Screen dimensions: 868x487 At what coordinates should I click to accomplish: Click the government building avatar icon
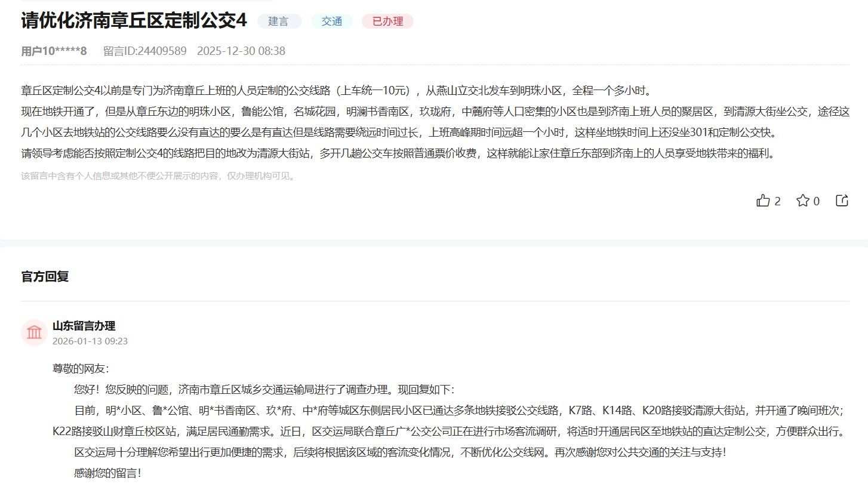[x=34, y=332]
